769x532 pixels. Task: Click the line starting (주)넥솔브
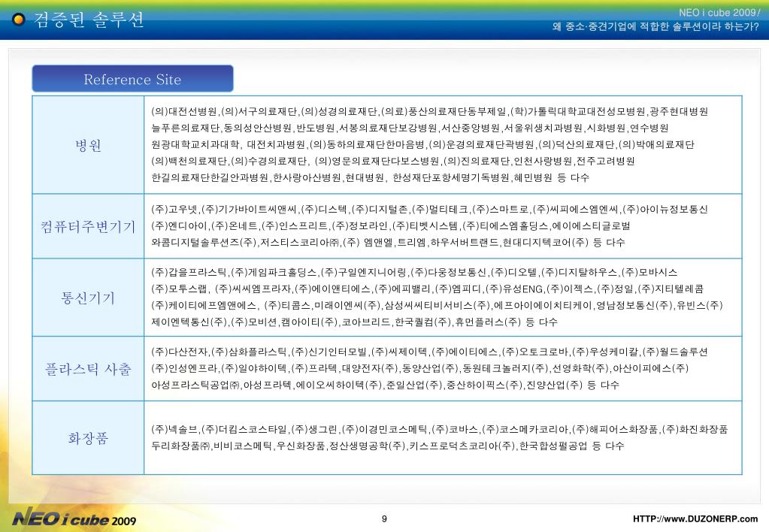[440, 430]
